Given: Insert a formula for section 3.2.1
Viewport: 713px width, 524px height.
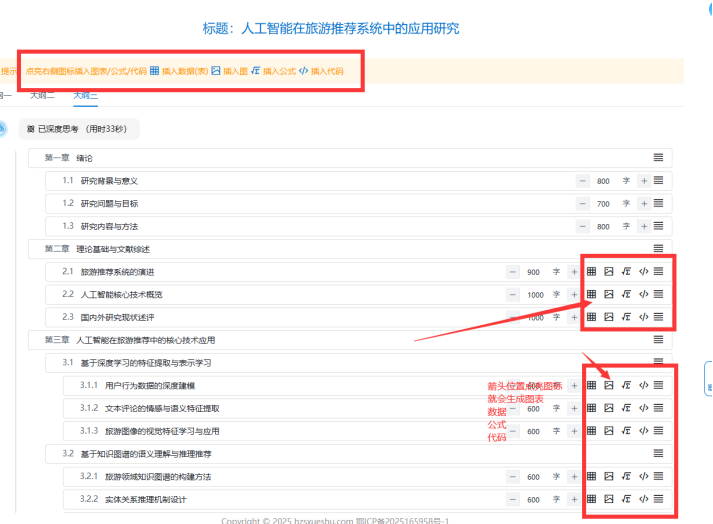Looking at the screenshot, I should [626, 476].
